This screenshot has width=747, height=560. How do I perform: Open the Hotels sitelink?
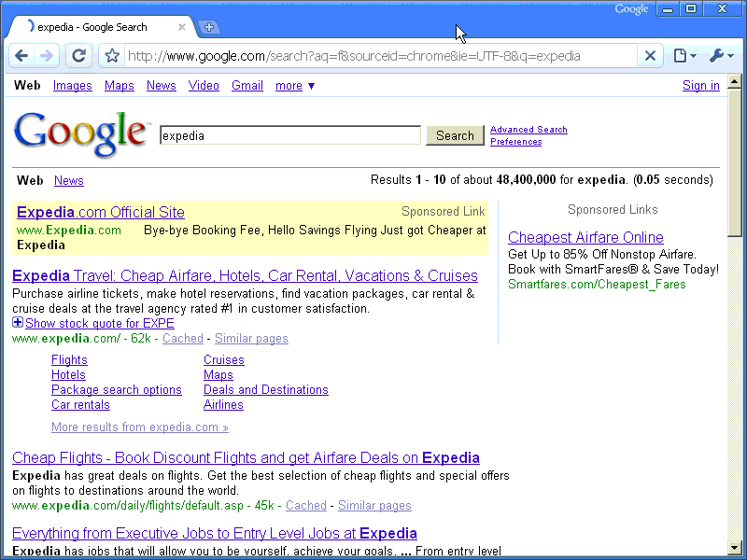click(68, 375)
